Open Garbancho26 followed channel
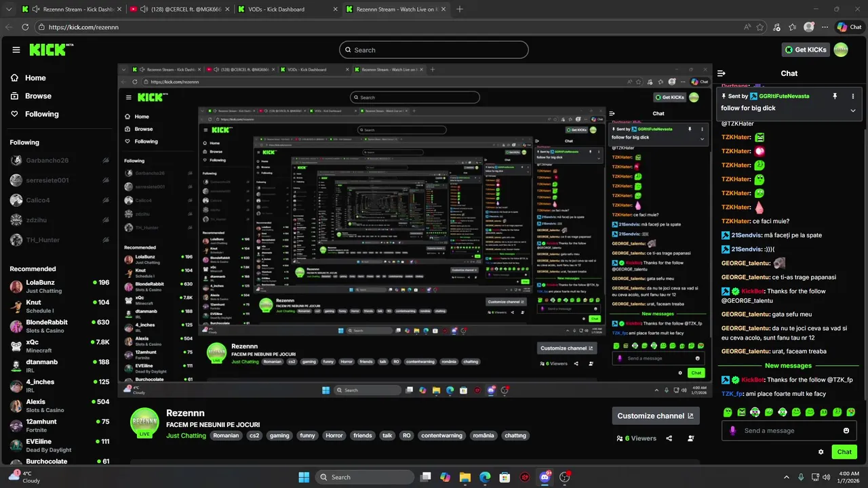 click(59, 161)
